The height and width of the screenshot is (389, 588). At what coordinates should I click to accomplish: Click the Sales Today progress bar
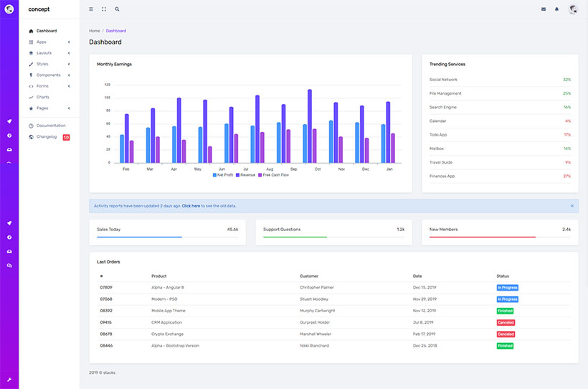pyautogui.click(x=167, y=237)
